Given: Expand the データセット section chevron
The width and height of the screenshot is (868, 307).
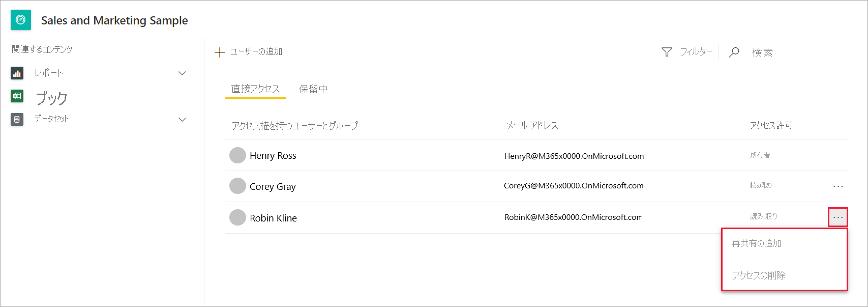Looking at the screenshot, I should point(182,120).
